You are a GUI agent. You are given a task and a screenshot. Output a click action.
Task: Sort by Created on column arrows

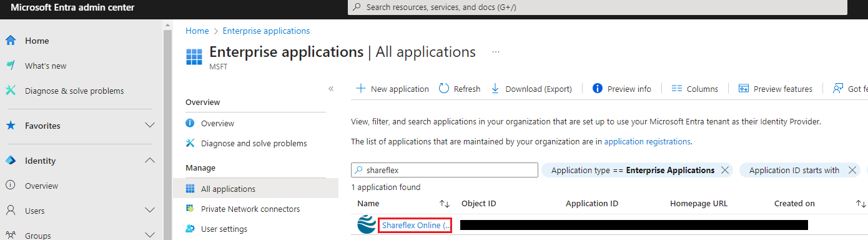pyautogui.click(x=861, y=204)
